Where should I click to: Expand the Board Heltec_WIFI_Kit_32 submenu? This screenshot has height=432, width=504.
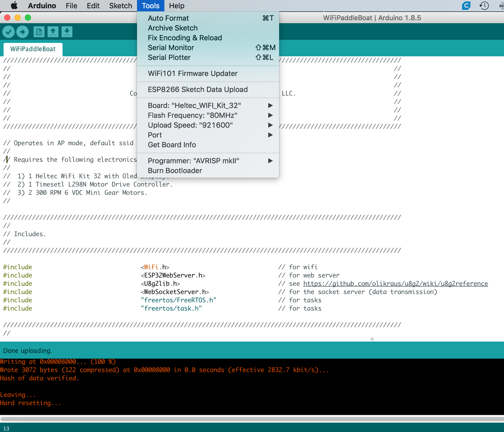(x=208, y=105)
